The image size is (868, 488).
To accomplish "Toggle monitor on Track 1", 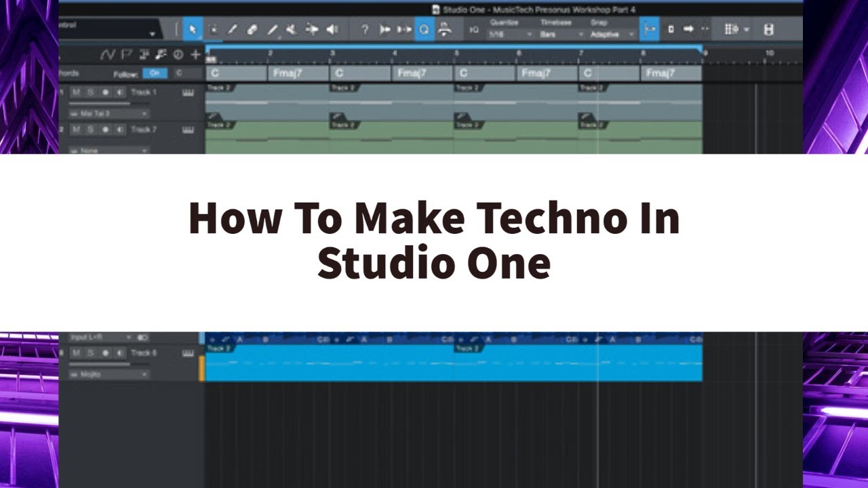I will coord(119,92).
